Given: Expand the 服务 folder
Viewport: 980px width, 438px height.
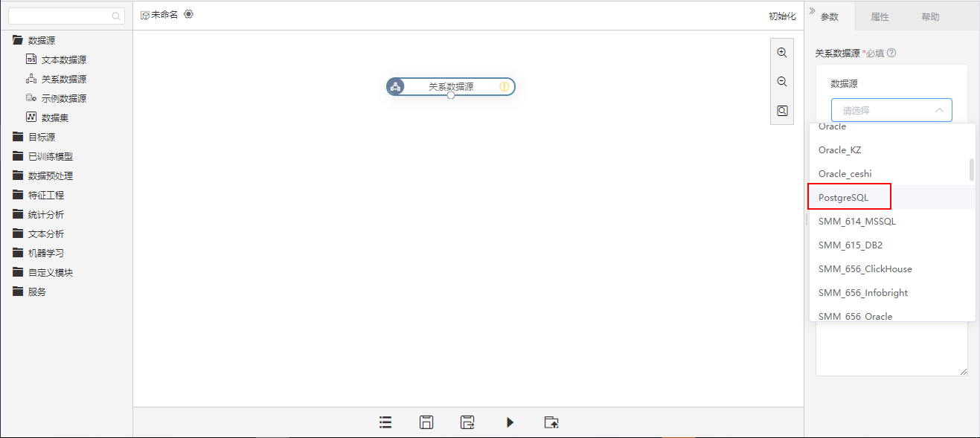Looking at the screenshot, I should point(18,292).
